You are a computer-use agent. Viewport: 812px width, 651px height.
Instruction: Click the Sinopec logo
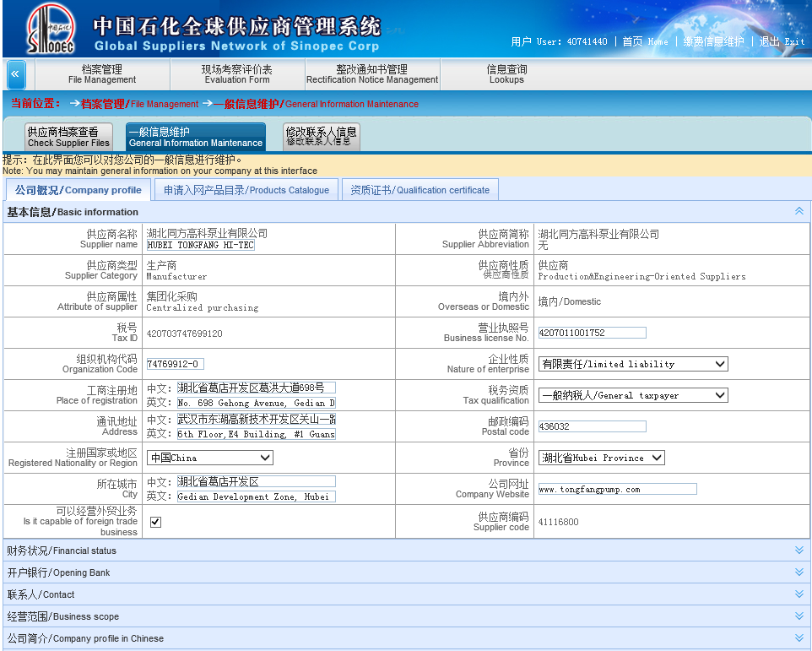pyautogui.click(x=50, y=30)
